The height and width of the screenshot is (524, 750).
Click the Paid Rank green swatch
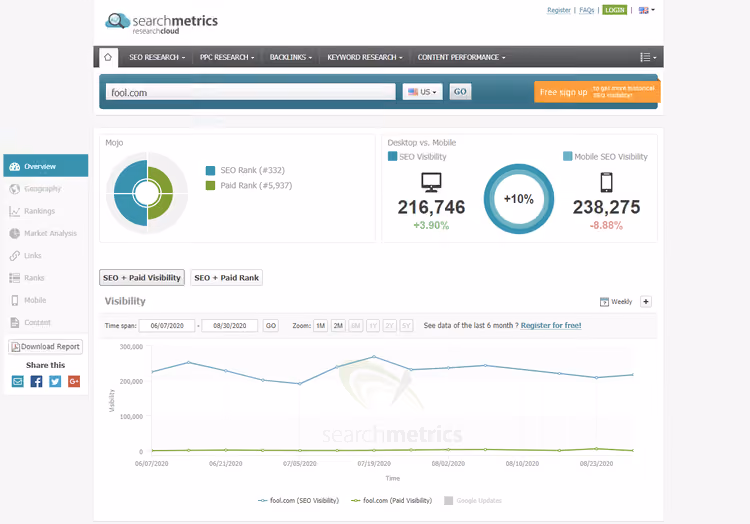(210, 186)
